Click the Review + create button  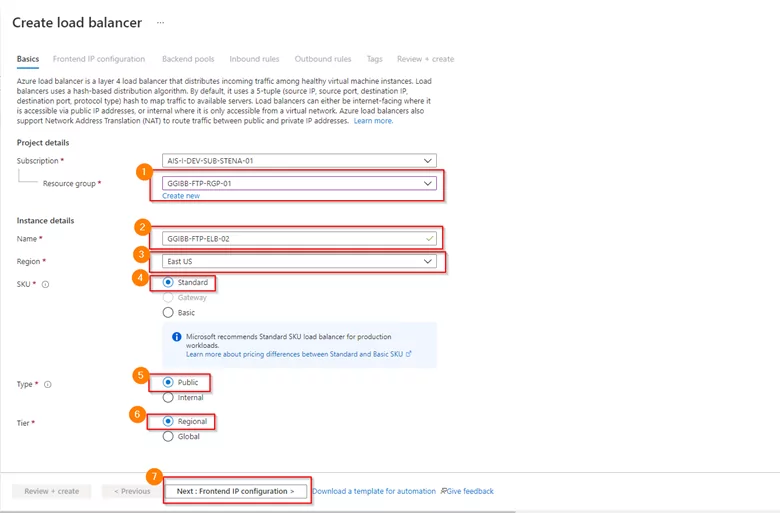[x=52, y=491]
